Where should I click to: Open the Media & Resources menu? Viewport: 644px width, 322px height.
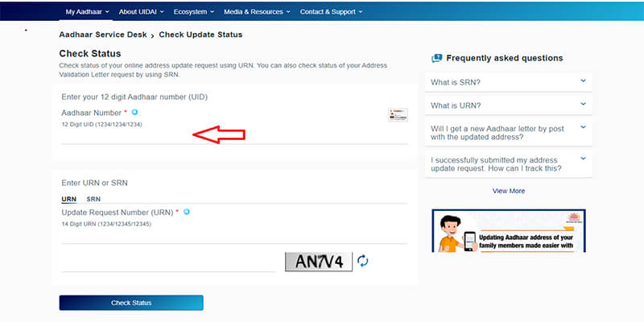(257, 12)
